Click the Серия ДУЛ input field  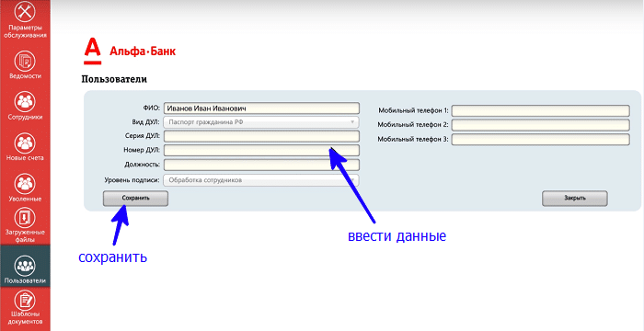click(261, 136)
